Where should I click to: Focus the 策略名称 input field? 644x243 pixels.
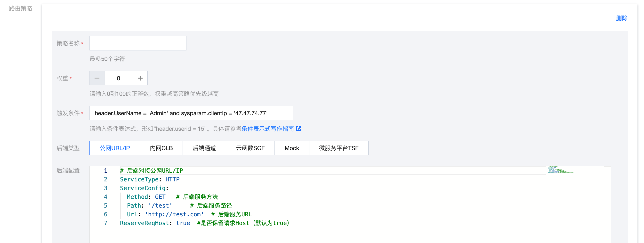coord(138,43)
